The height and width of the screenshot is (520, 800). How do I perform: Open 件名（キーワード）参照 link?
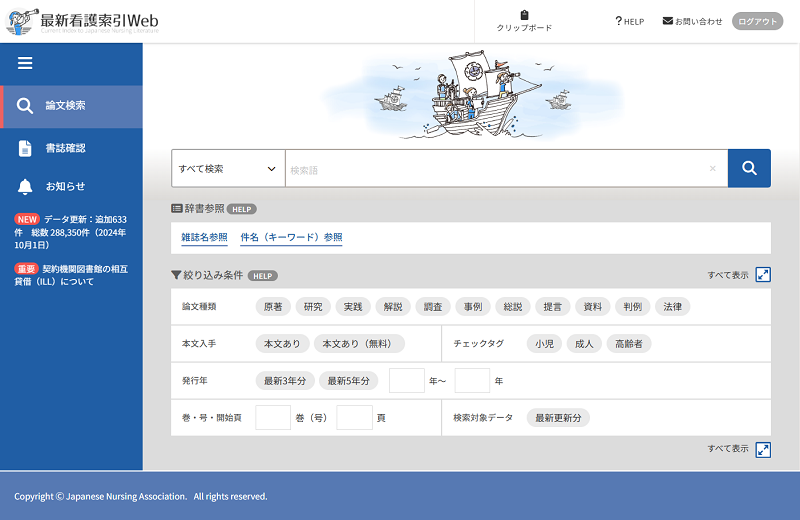click(x=291, y=237)
